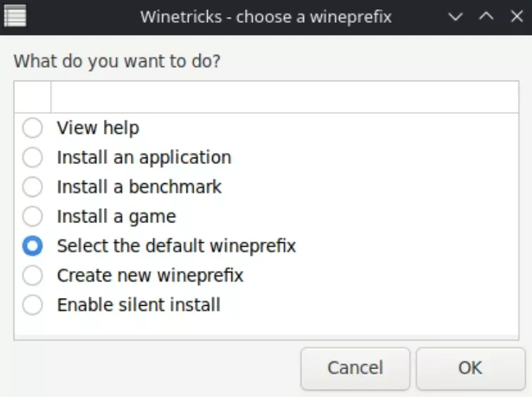Click the 'Install a game' row text
532x397 pixels.
tap(116, 217)
